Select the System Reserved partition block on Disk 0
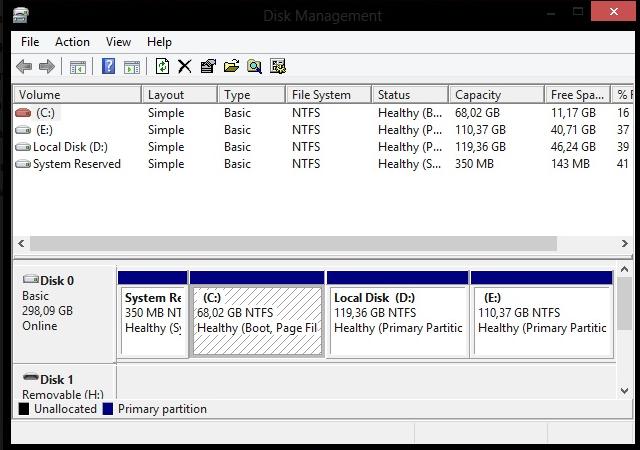This screenshot has height=450, width=640. (x=153, y=314)
